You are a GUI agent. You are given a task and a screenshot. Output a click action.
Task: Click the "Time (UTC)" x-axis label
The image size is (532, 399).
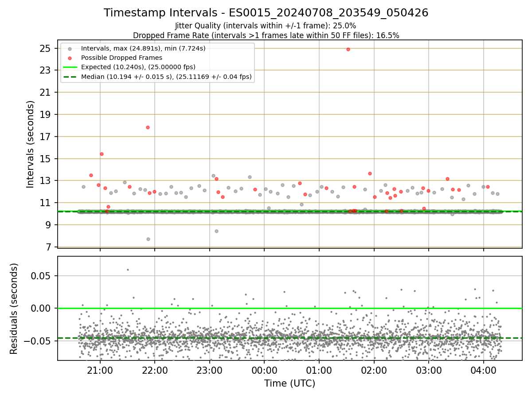click(289, 383)
